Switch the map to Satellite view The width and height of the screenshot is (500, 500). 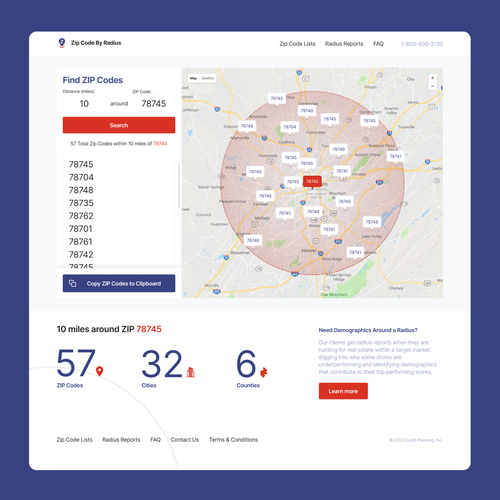pyautogui.click(x=208, y=78)
